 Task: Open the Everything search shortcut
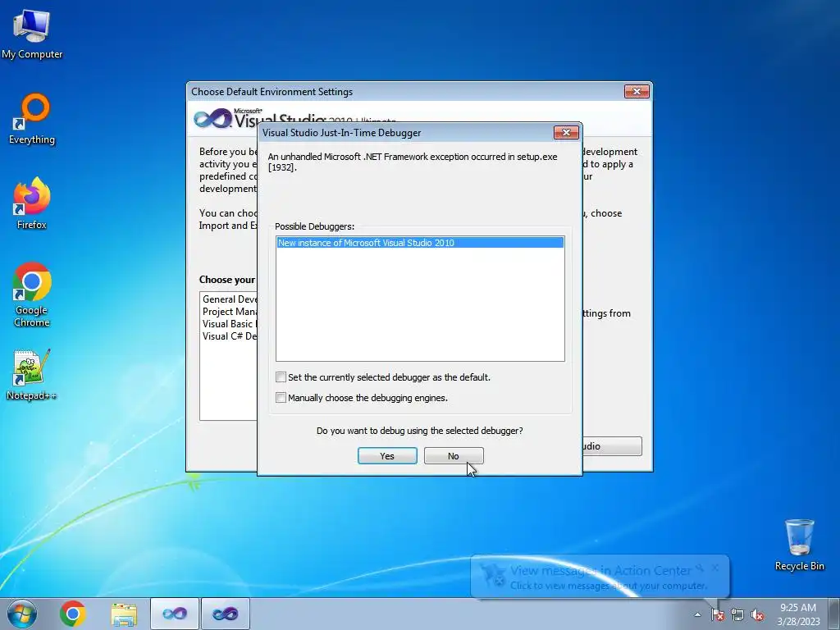[x=32, y=119]
